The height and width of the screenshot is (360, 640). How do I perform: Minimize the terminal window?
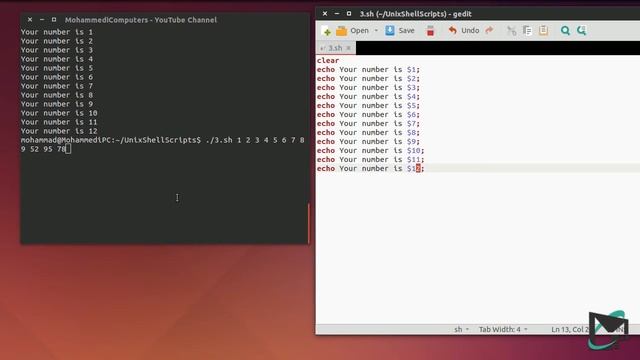pos(42,20)
